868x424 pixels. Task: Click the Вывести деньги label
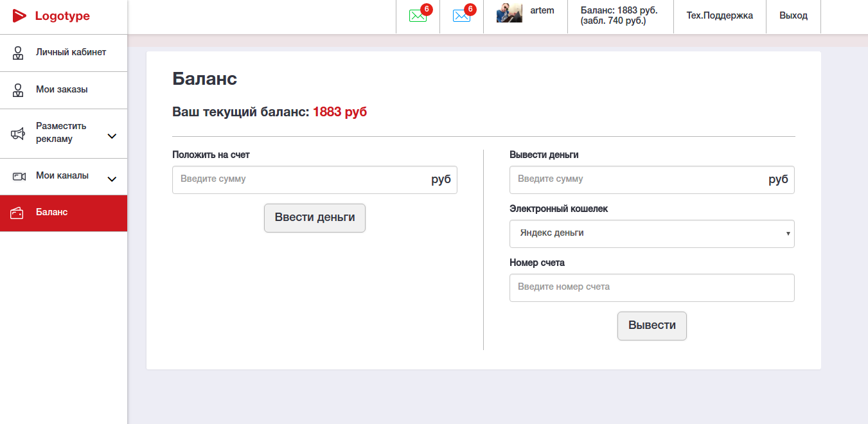pos(544,155)
